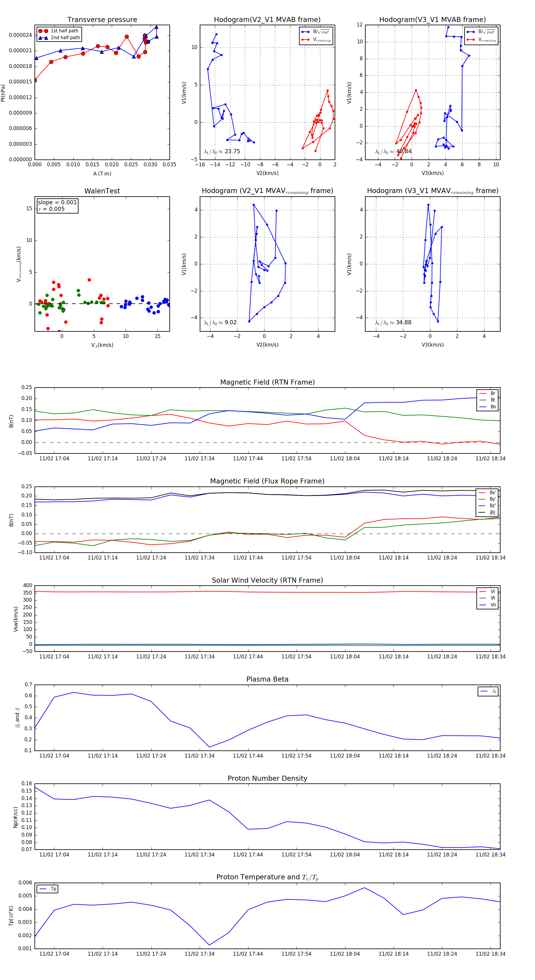Click the "Magnetic Field (RTN Frame)" title

(267, 382)
